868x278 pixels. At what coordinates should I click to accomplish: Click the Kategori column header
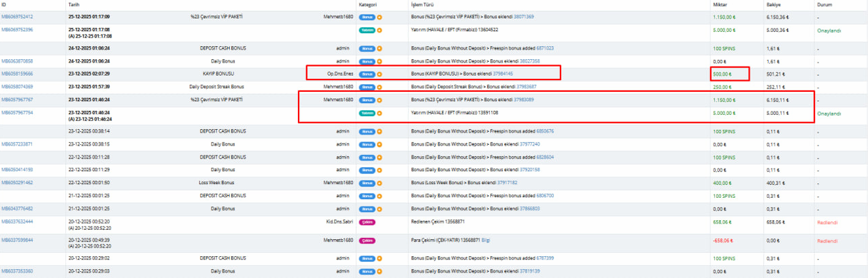coord(367,4)
